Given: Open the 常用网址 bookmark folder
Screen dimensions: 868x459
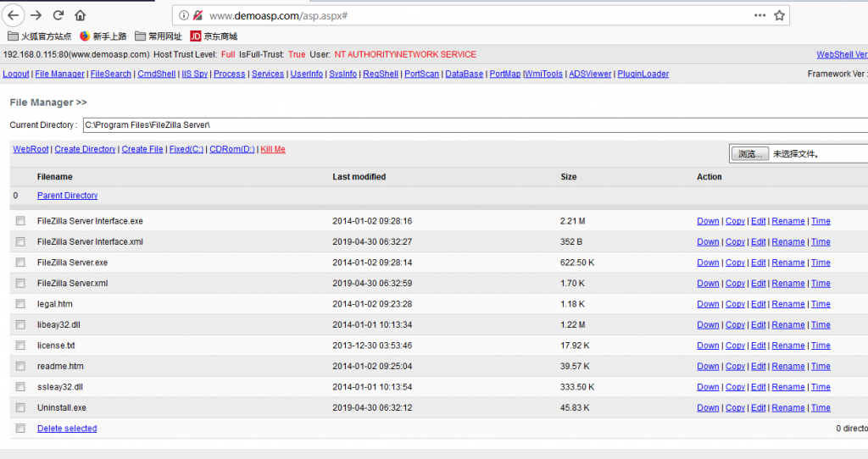Looking at the screenshot, I should coord(159,36).
